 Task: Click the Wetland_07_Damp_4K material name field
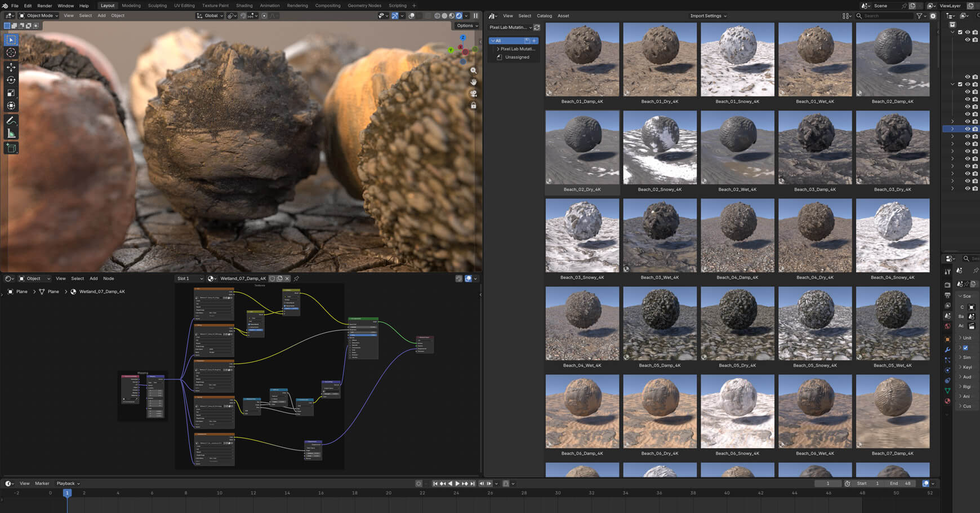click(243, 278)
